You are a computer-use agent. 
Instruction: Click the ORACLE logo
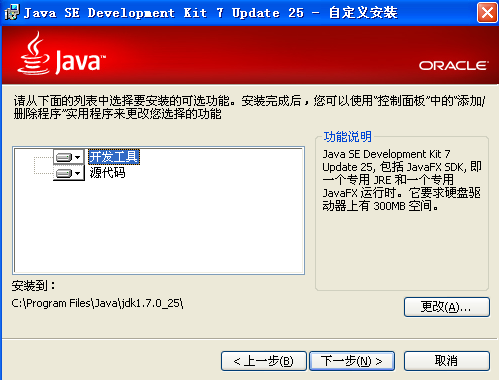click(x=454, y=65)
